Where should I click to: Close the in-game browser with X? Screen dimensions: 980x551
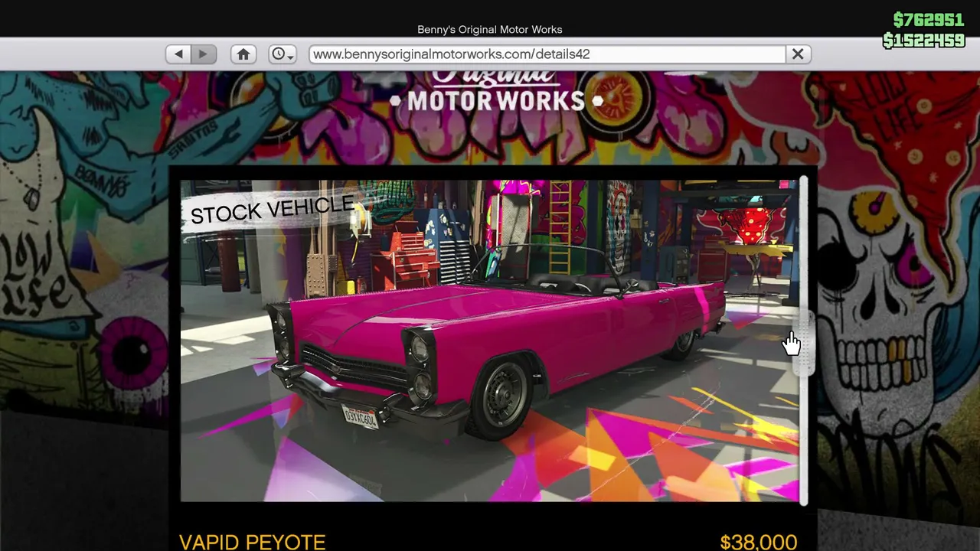click(798, 54)
